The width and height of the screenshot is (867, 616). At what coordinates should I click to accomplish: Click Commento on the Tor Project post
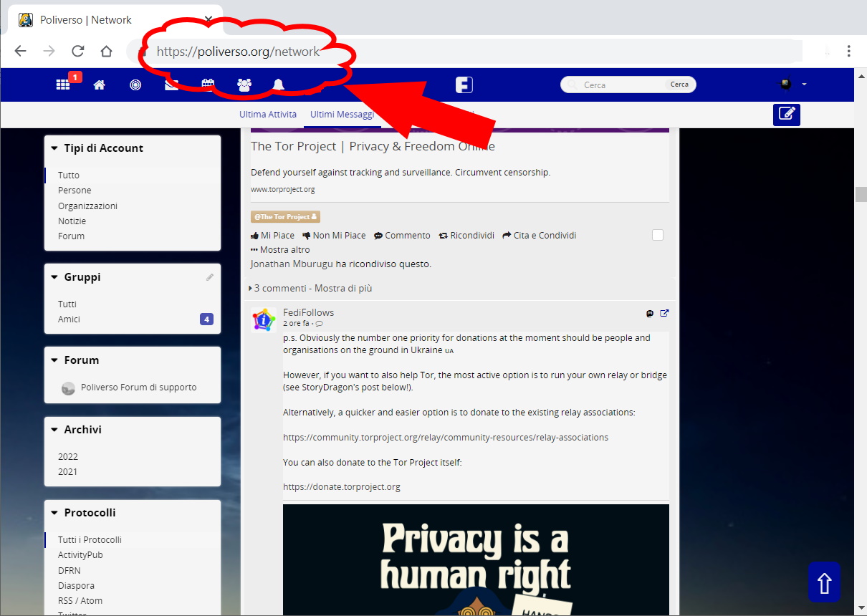[x=402, y=235]
